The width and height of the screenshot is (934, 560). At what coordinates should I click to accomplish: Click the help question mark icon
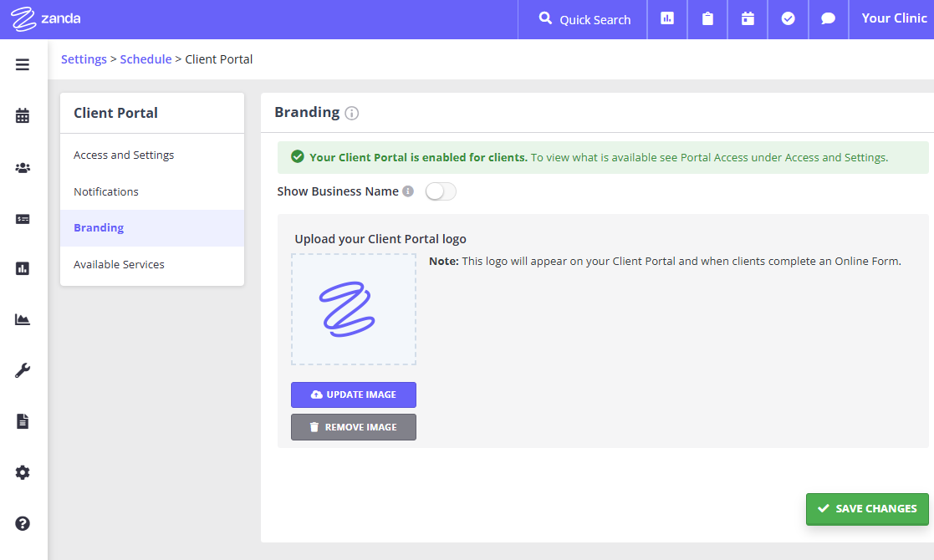[22, 523]
